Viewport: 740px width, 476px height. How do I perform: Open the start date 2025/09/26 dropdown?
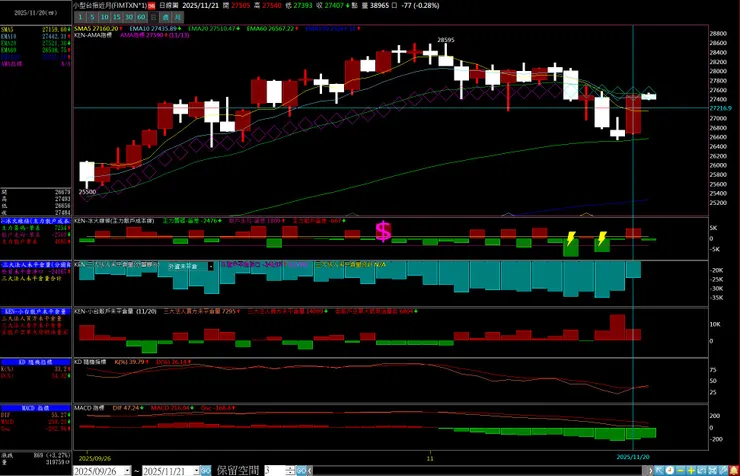(127, 471)
